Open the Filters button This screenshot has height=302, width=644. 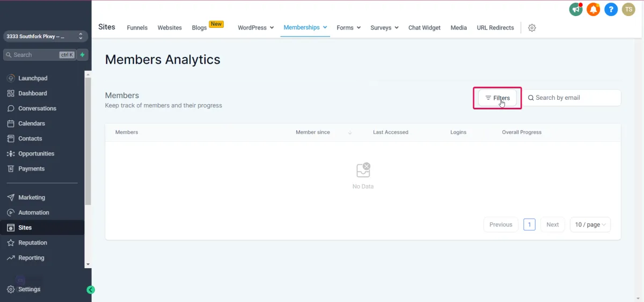tap(497, 98)
